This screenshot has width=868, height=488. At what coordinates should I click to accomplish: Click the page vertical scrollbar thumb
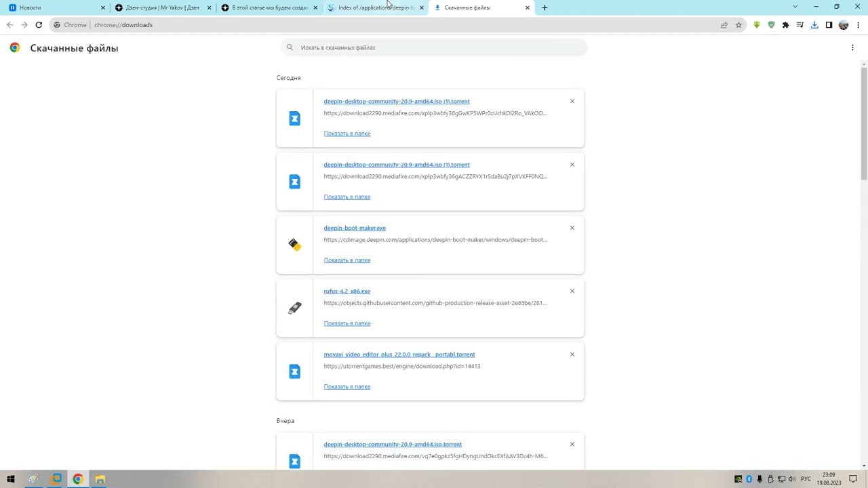click(864, 122)
